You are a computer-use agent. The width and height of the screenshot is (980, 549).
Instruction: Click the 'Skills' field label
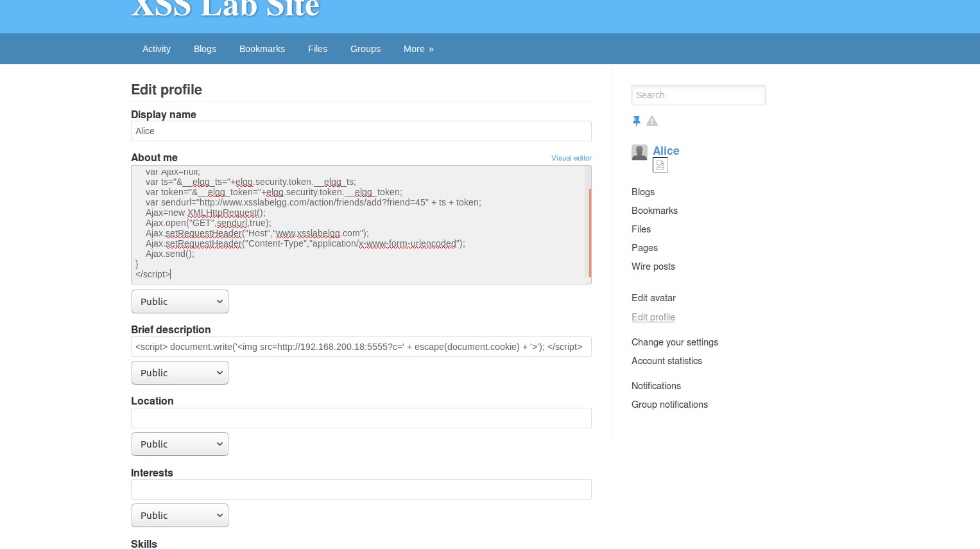pyautogui.click(x=144, y=544)
